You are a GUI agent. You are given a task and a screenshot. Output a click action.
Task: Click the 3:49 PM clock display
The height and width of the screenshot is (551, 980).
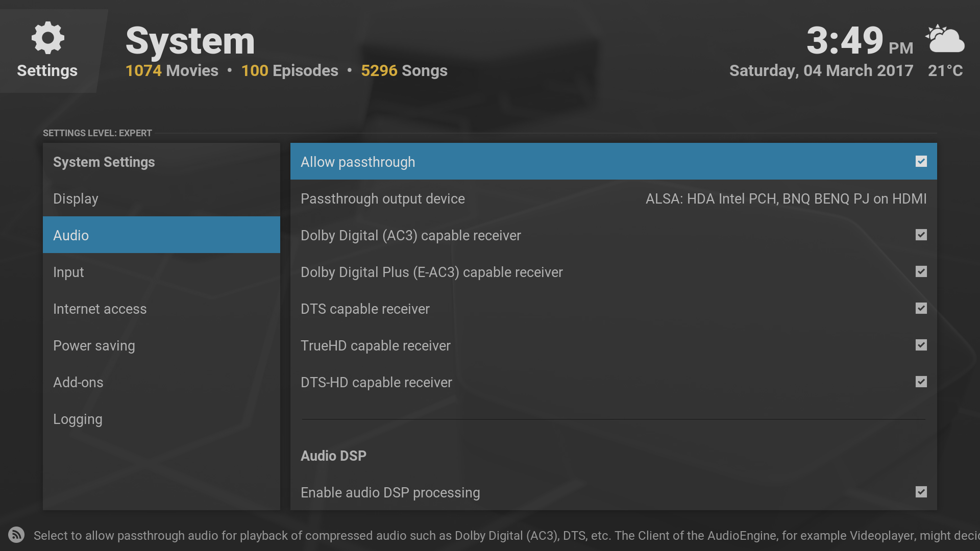859,41
